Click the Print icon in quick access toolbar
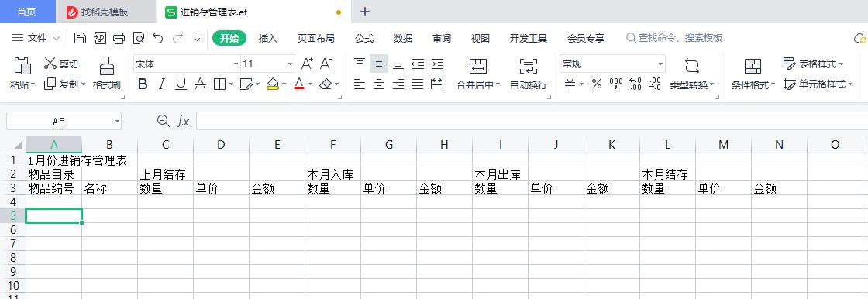 tap(119, 38)
